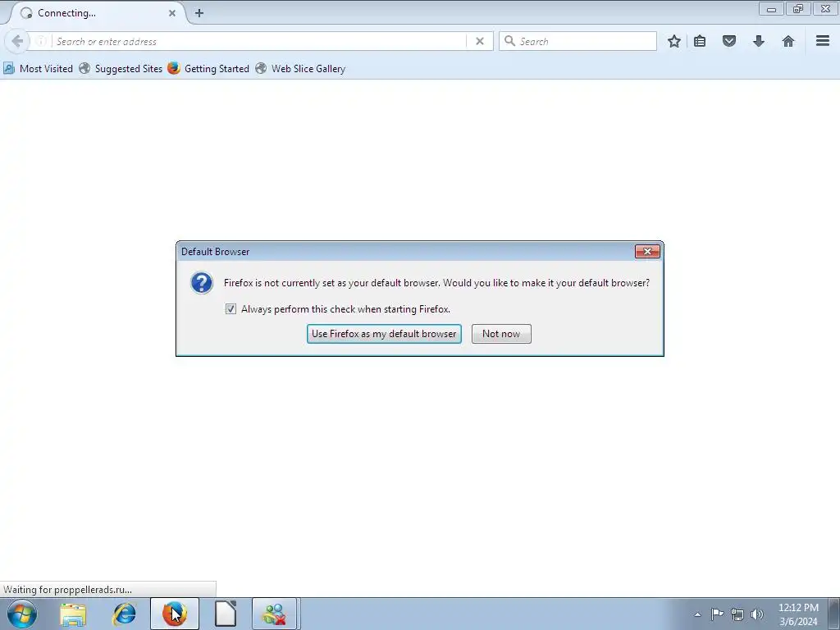The height and width of the screenshot is (630, 840).
Task: Open the Windows Start menu
Action: 22,614
